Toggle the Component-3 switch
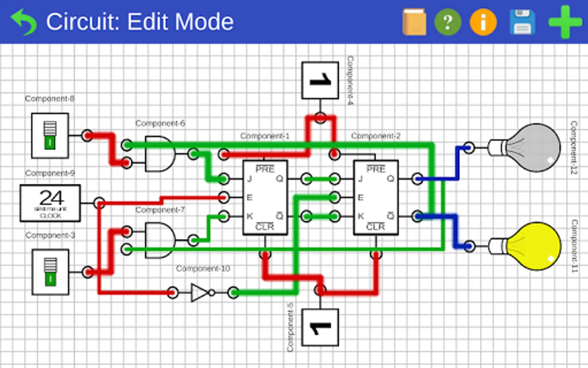Image resolution: width=588 pixels, height=368 pixels. click(50, 272)
